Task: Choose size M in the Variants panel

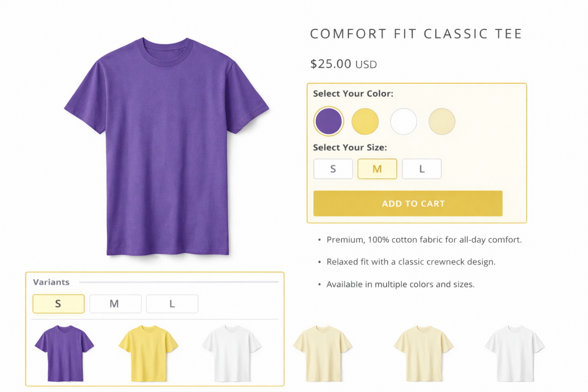Action: click(x=115, y=304)
